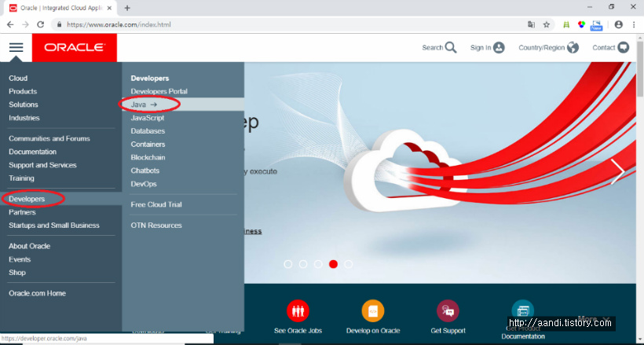Open Products menu item
644x345 pixels.
pyautogui.click(x=23, y=91)
